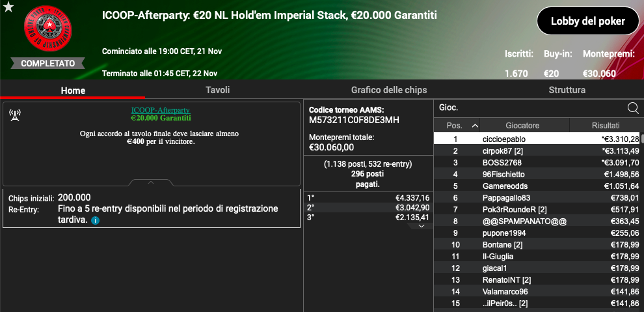Open the Grafico delle chips tab
The image size is (644, 312).
tap(389, 90)
